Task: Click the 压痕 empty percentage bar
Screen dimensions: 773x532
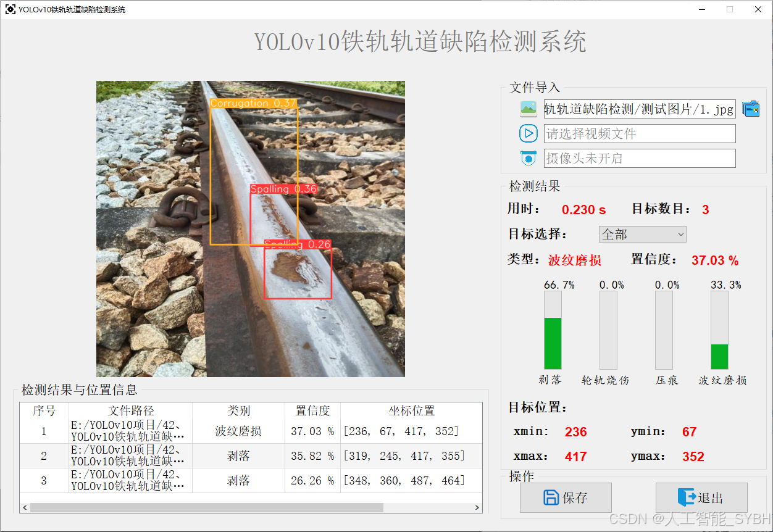Action: coord(664,330)
